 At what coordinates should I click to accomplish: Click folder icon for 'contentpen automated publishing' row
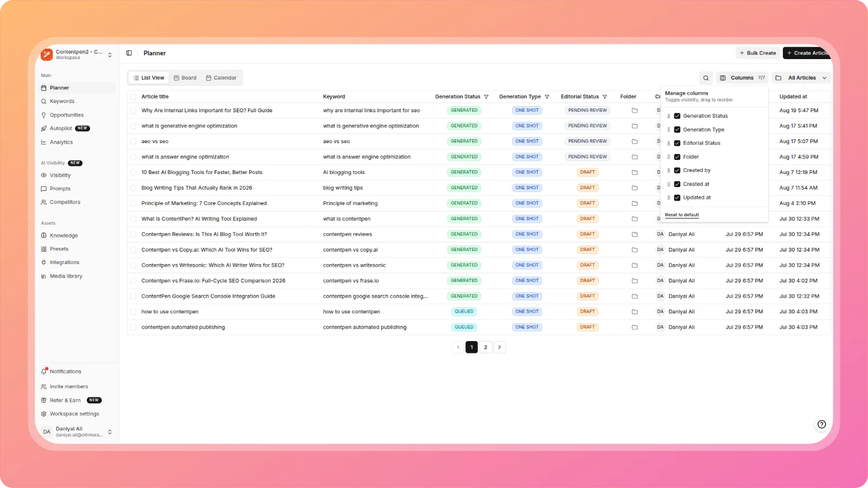pos(635,328)
